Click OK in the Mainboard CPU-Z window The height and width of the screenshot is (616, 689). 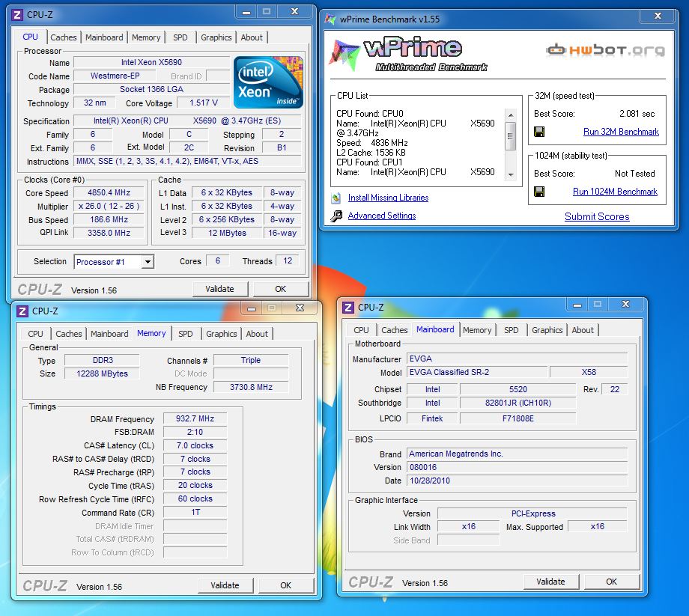[611, 582]
